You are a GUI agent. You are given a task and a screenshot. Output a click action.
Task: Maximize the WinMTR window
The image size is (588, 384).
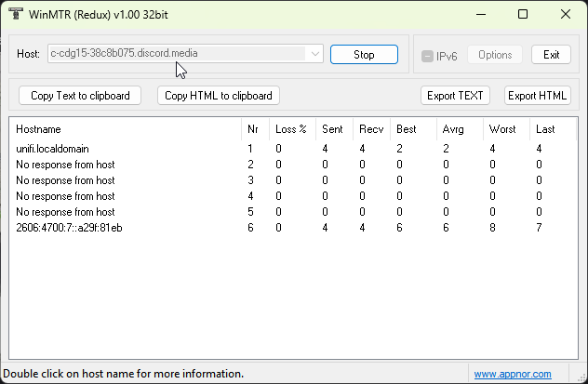coord(523,14)
